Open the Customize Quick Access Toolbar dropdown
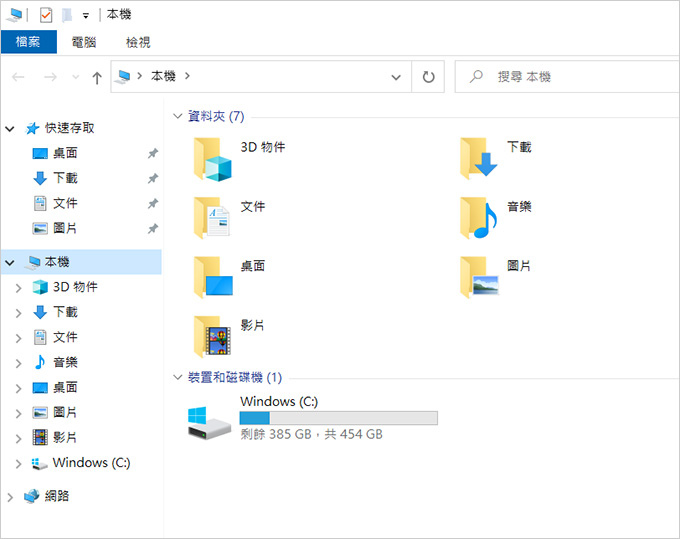This screenshot has height=539, width=680. [x=86, y=16]
